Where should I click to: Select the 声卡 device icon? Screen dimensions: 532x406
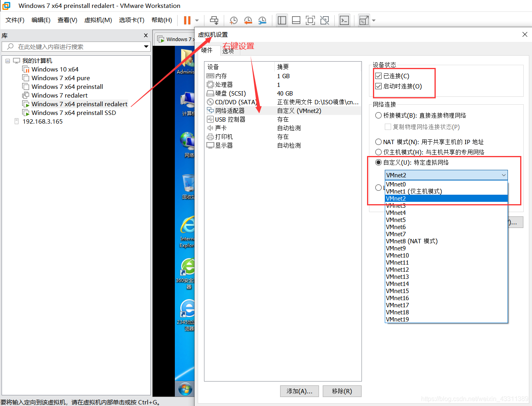pyautogui.click(x=210, y=128)
